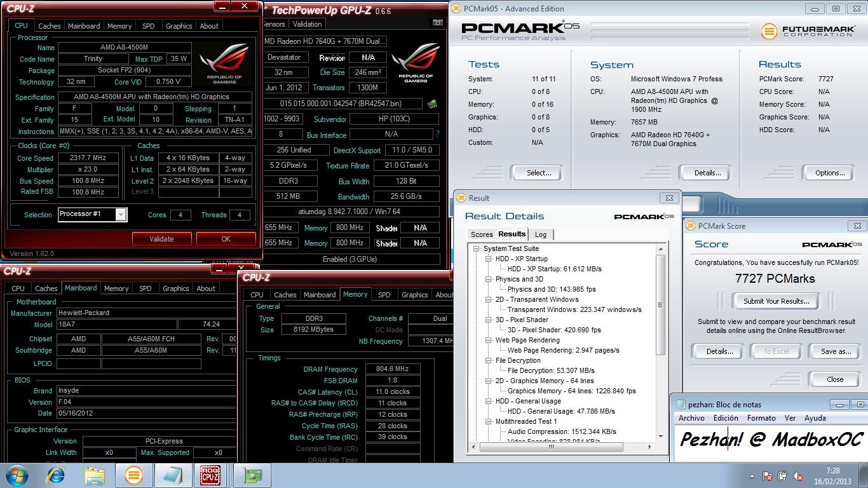Open Notepad Formato menu
This screenshot has width=868, height=488.
click(x=761, y=418)
